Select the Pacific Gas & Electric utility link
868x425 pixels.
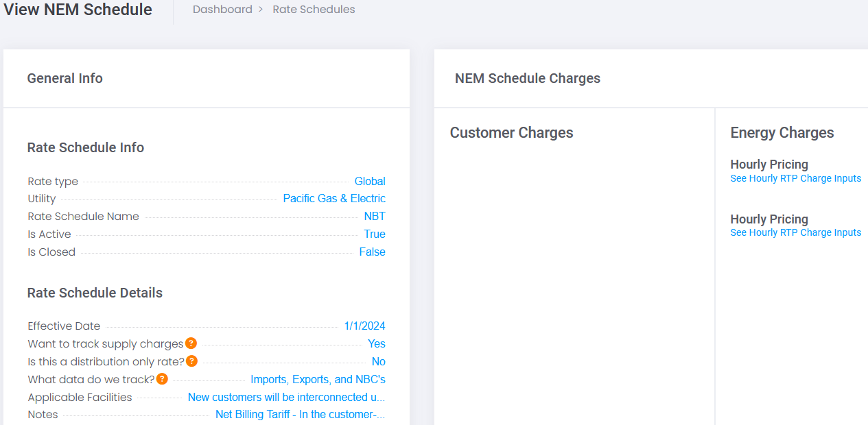click(334, 198)
